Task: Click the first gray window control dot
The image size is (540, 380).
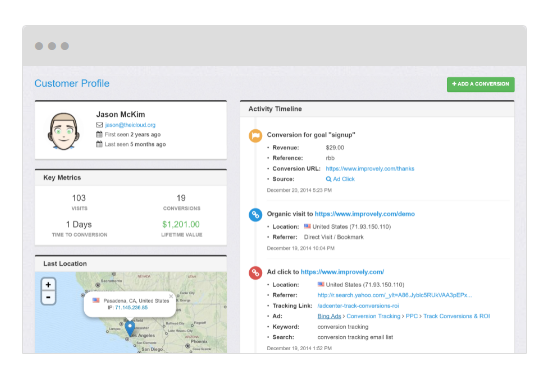Action: pos(39,46)
